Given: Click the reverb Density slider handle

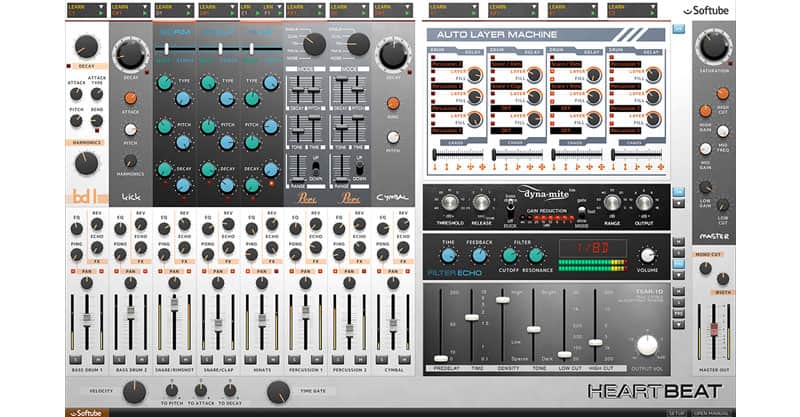Looking at the screenshot, I should pyautogui.click(x=503, y=300).
